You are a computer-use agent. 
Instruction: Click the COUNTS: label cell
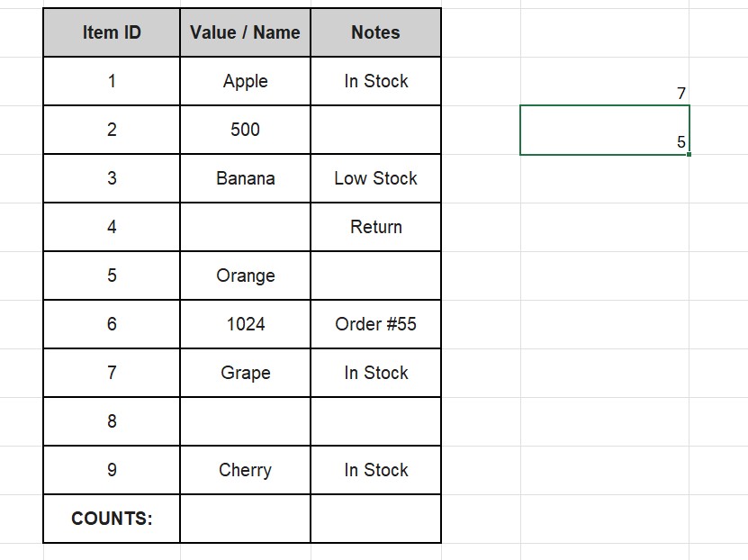click(112, 519)
